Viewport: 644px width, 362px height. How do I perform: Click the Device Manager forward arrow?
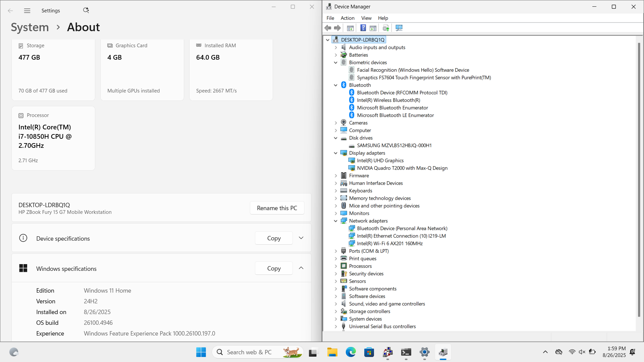[337, 28]
